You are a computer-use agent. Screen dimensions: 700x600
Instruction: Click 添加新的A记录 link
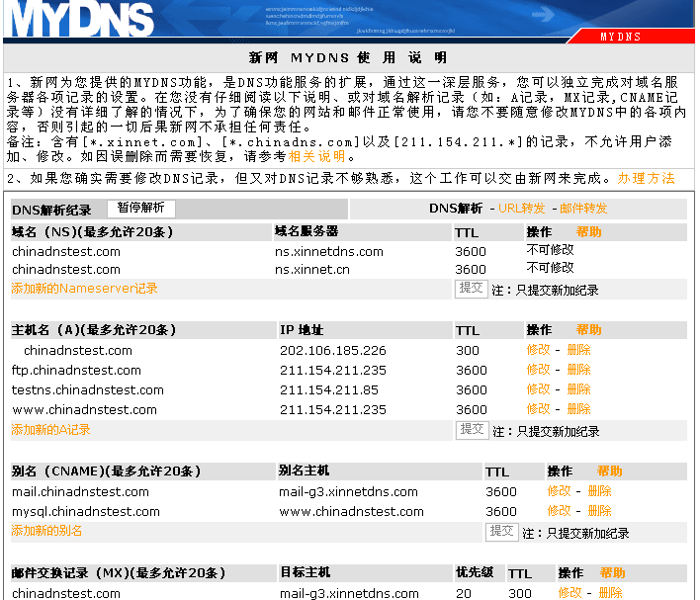[x=50, y=430]
